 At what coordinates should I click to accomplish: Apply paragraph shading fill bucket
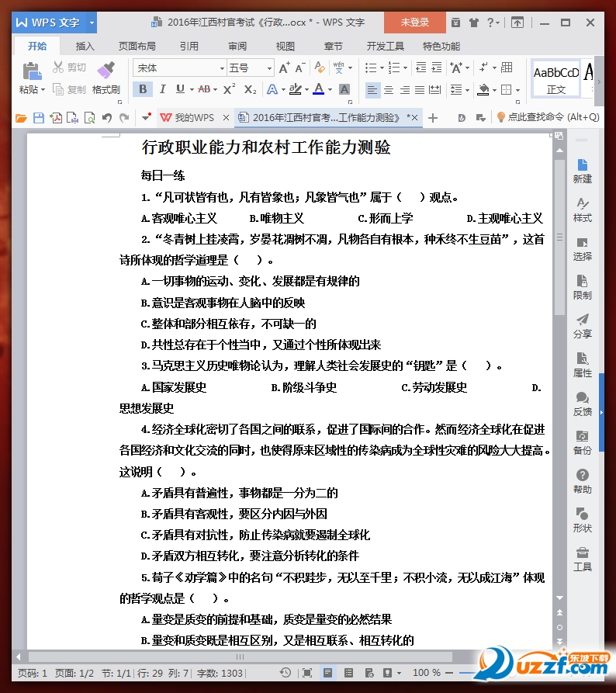pyautogui.click(x=483, y=90)
